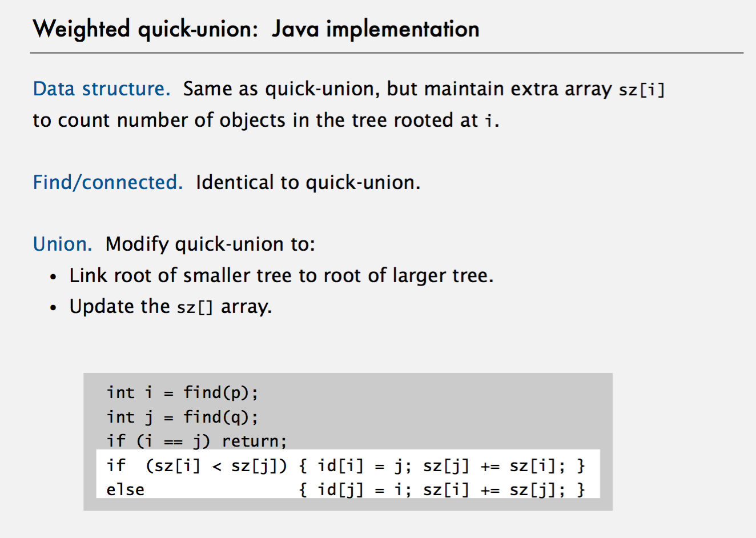
Task: Select the bullet 'Update the sz[] array.'
Action: [170, 307]
